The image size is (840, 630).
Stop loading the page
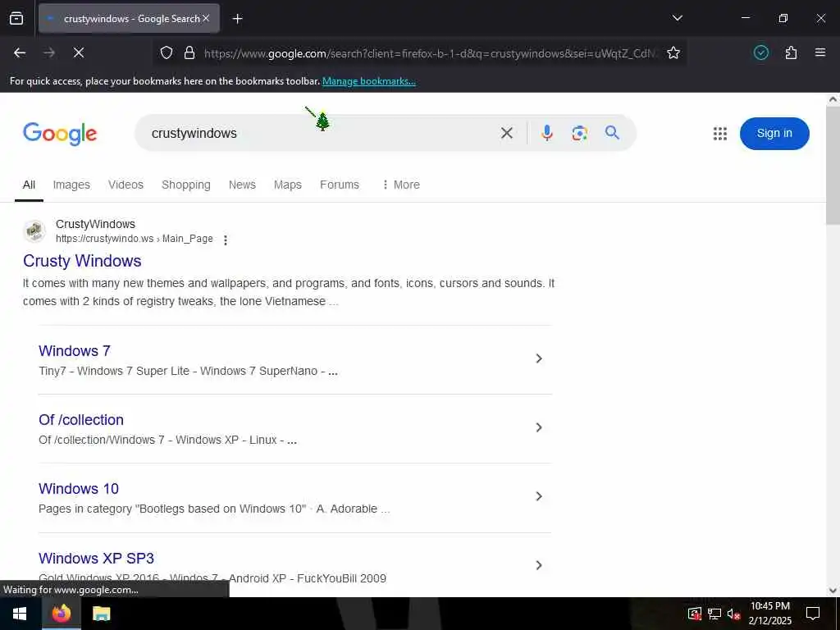click(x=79, y=52)
